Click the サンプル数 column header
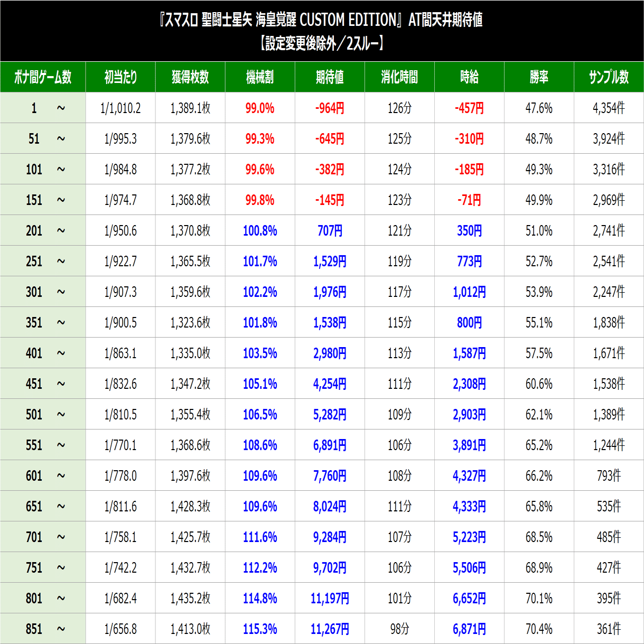Screen dimensions: 644x644 click(x=609, y=77)
